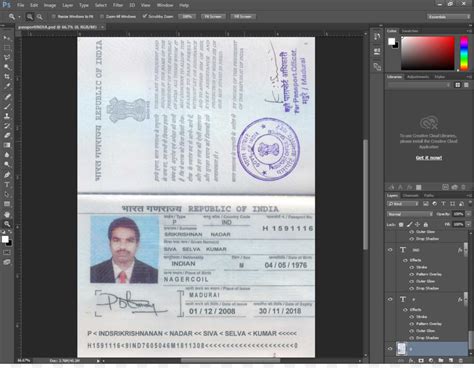Click the rainbow hue slider strip
Image resolution: width=474 pixels, height=368 pixels.
(464, 53)
